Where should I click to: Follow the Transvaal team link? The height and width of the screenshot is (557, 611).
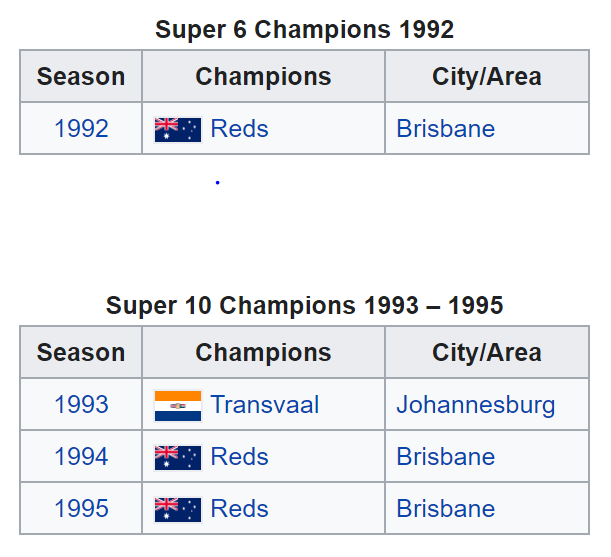point(265,404)
